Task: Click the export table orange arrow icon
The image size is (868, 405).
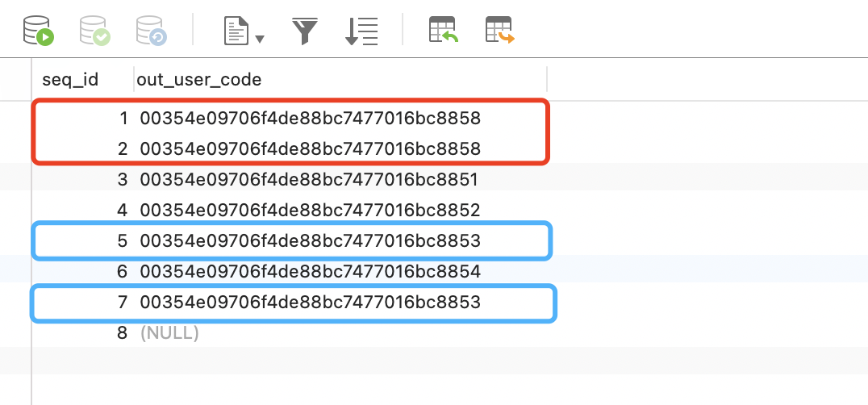Action: 499,31
